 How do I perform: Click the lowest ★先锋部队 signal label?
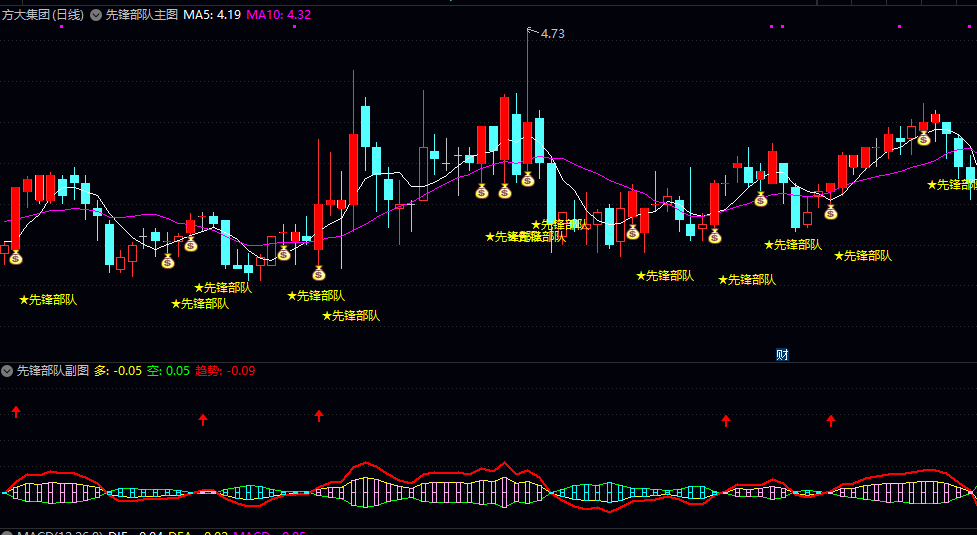point(351,316)
